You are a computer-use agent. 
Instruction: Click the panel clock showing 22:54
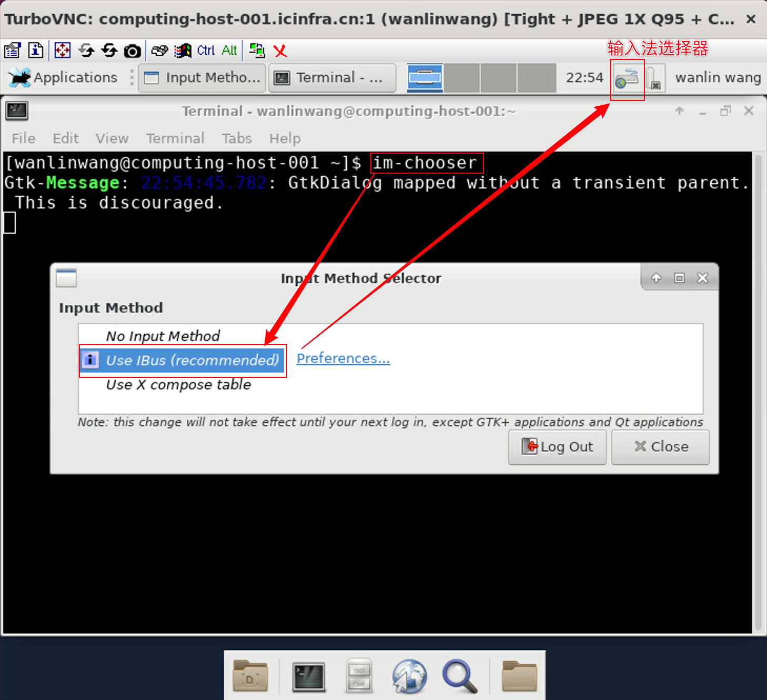click(584, 78)
